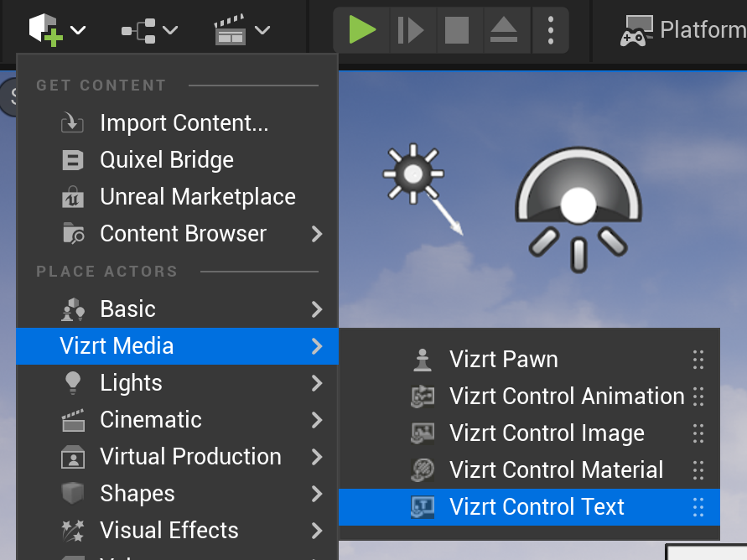The image size is (747, 560).
Task: Select Import Content... from the menu
Action: (x=184, y=123)
